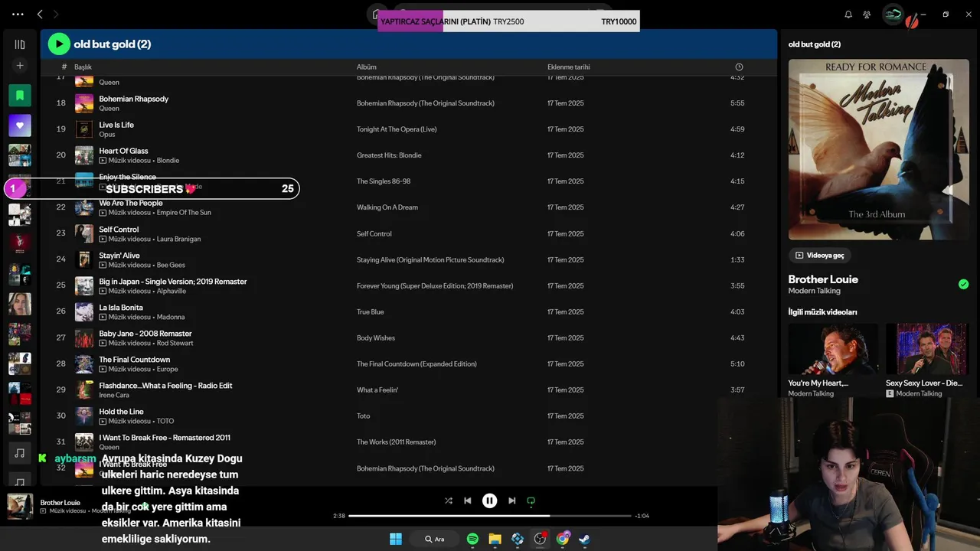Open the profile avatar menu
Image resolution: width=980 pixels, height=551 pixels.
pyautogui.click(x=893, y=14)
